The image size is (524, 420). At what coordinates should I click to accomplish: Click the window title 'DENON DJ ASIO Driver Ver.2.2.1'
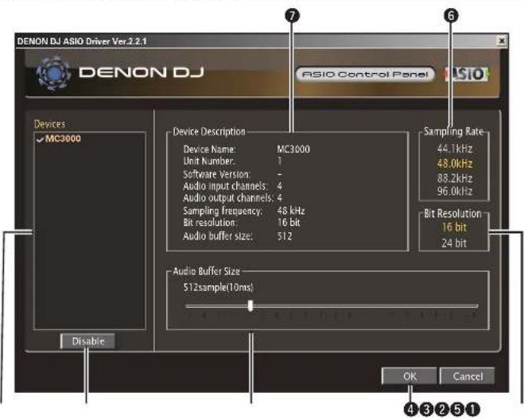[x=82, y=41]
